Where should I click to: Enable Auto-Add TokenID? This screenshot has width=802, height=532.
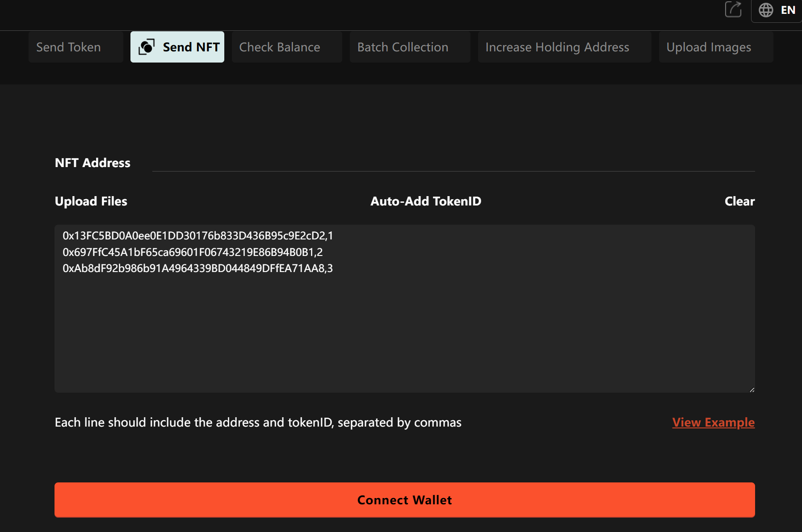tap(426, 201)
